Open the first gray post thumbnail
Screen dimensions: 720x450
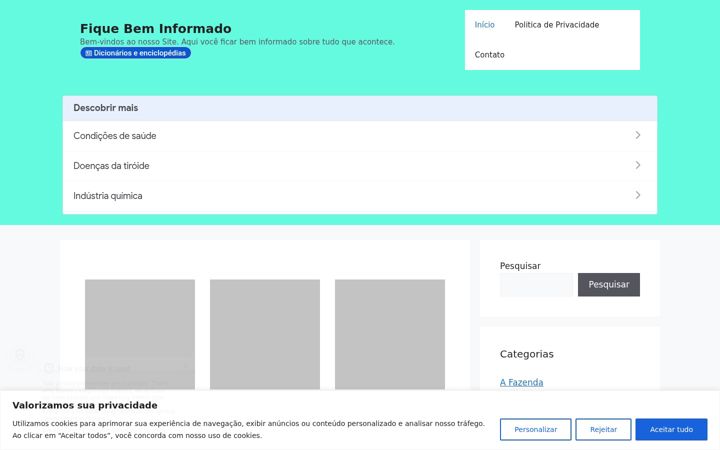(140, 334)
